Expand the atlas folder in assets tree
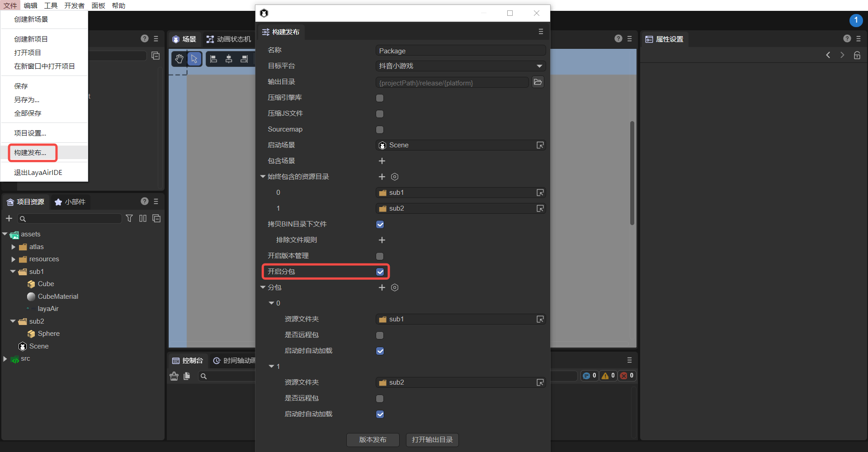Image resolution: width=868 pixels, height=452 pixels. coord(14,247)
